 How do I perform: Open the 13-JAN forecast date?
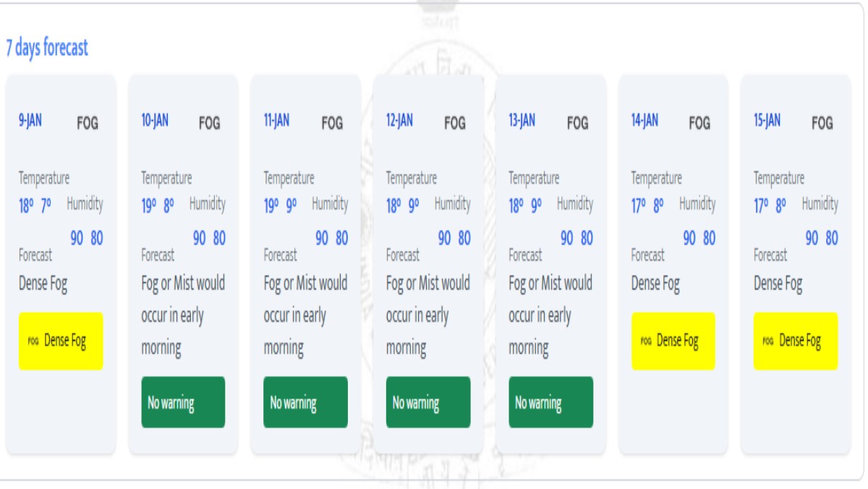(522, 121)
